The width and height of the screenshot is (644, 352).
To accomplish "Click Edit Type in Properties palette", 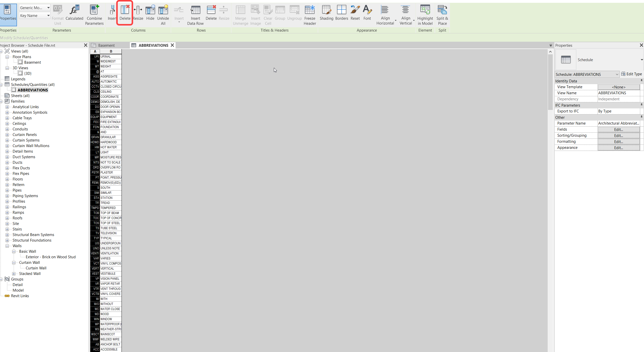I will pyautogui.click(x=632, y=74).
